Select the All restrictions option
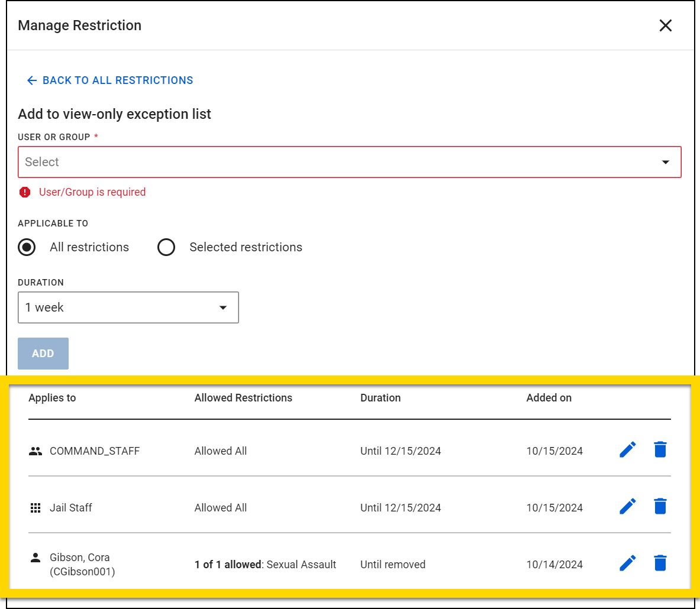700x609 pixels. (27, 247)
